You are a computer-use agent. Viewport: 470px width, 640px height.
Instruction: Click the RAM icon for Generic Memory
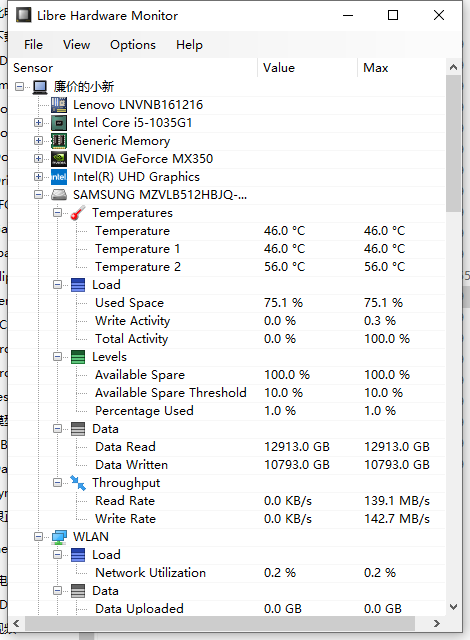pos(59,141)
